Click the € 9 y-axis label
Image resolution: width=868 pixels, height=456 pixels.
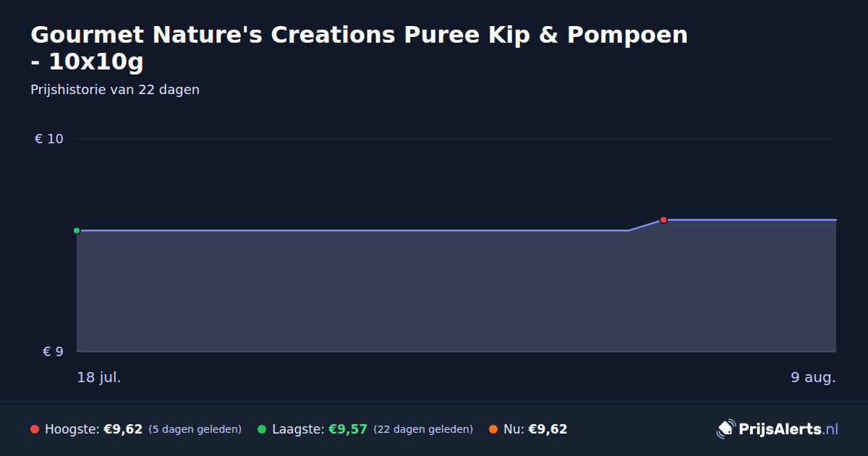(x=53, y=352)
